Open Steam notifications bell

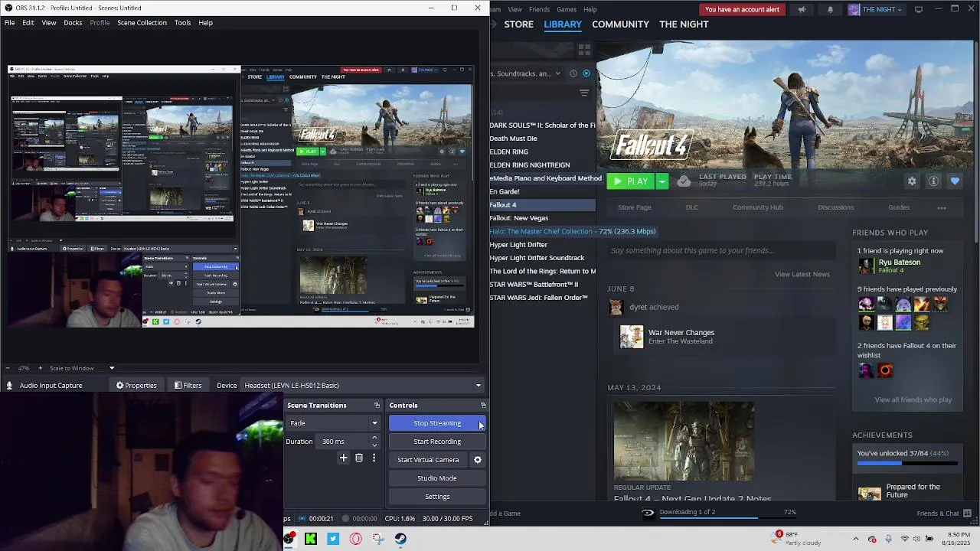[830, 9]
